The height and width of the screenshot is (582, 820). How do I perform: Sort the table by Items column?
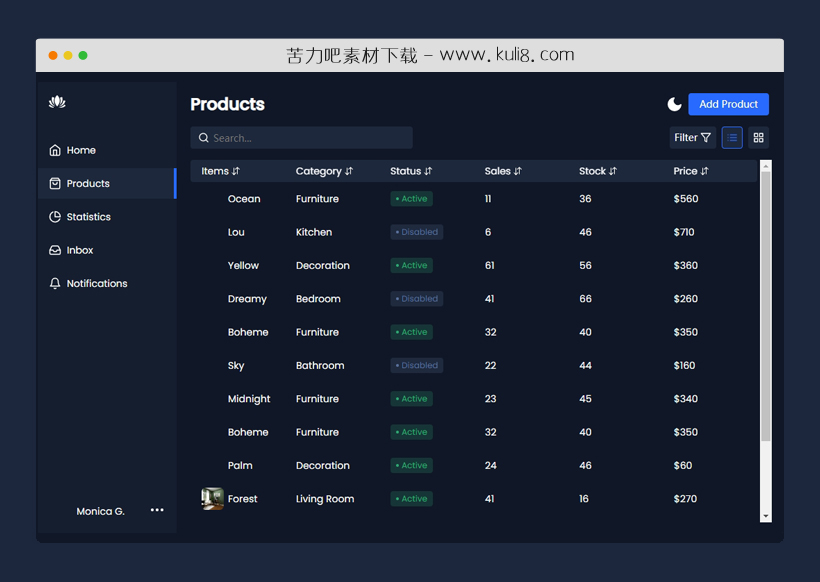[220, 171]
